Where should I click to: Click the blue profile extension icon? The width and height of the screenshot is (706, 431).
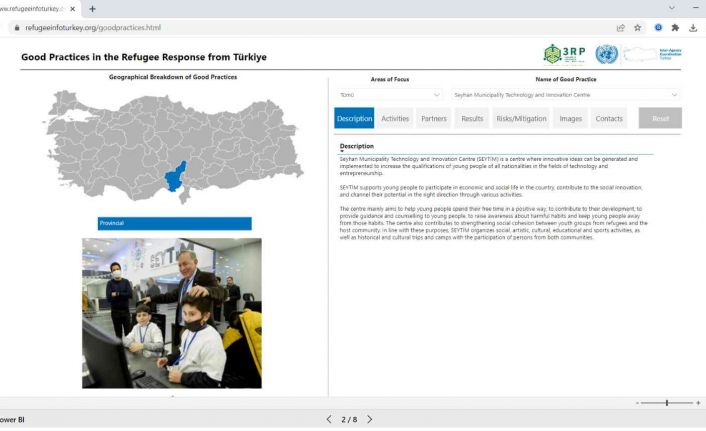[658, 28]
